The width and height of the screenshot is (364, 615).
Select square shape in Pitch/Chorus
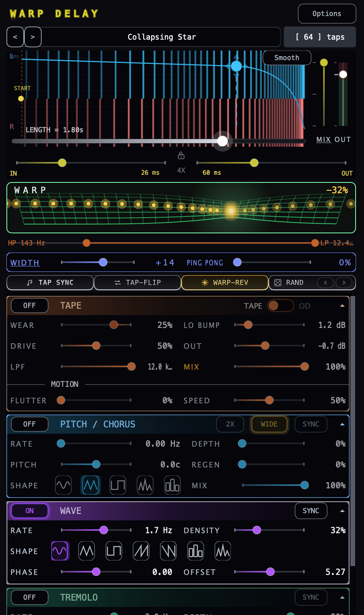click(118, 485)
